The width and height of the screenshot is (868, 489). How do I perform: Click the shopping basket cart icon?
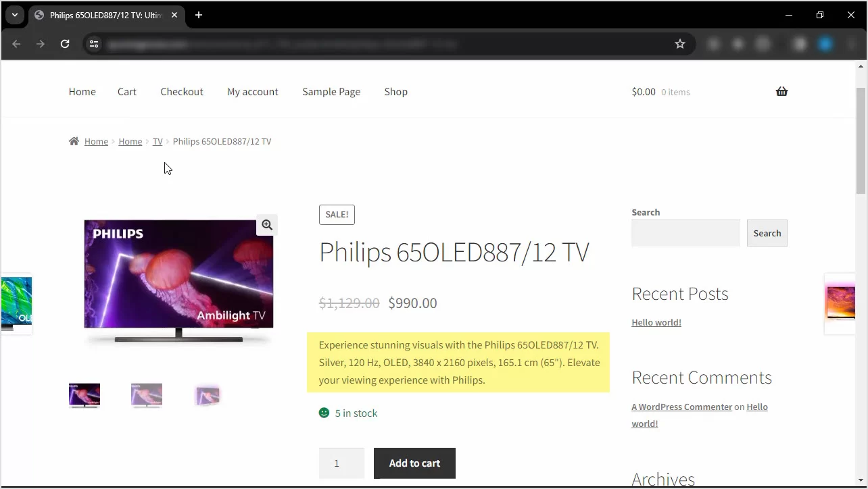(x=781, y=92)
